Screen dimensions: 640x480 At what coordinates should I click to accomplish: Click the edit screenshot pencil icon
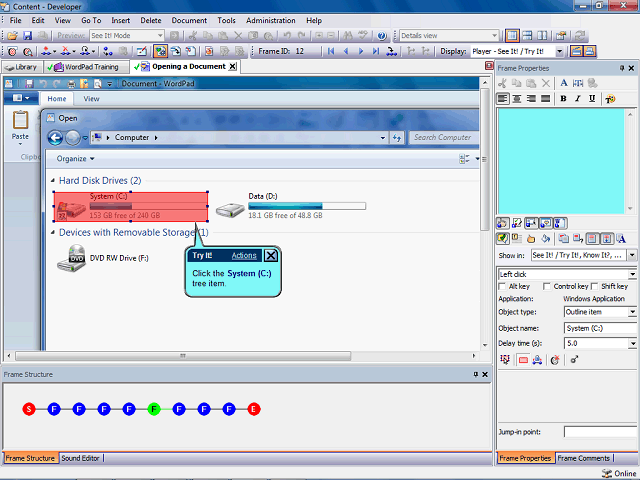[142, 51]
